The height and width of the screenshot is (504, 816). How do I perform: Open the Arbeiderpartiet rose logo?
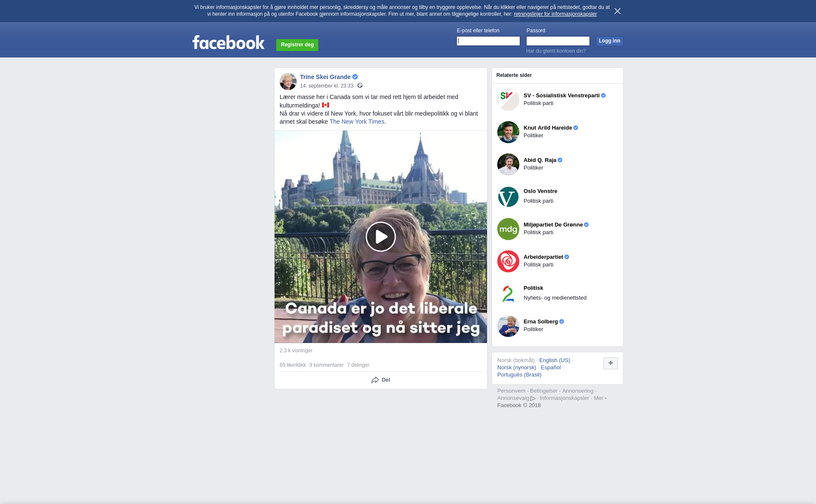(508, 261)
